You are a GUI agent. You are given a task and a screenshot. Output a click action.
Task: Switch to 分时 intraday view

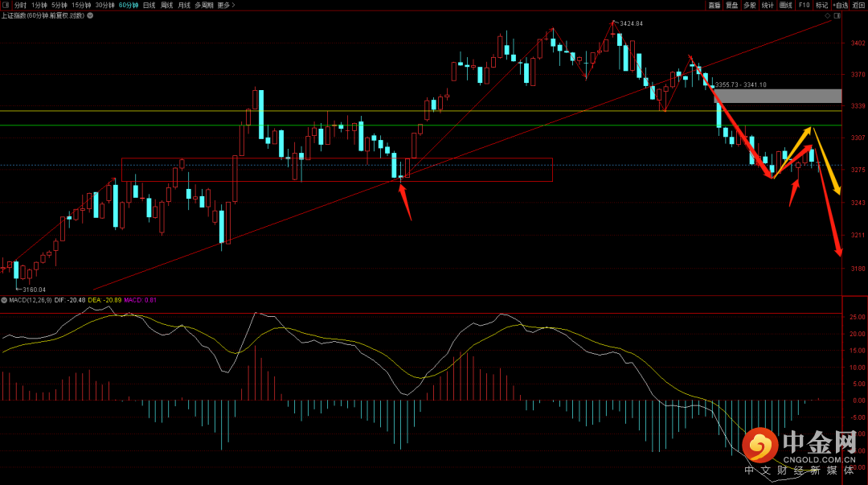[x=20, y=5]
